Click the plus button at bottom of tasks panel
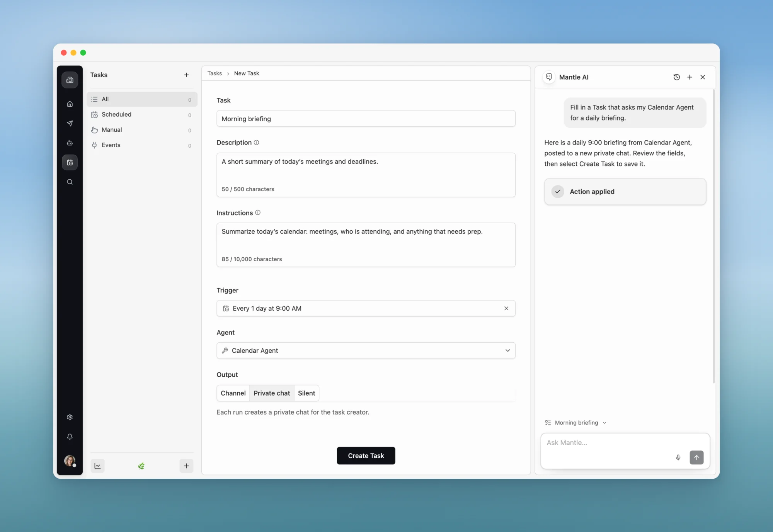This screenshot has height=532, width=773. [x=186, y=466]
